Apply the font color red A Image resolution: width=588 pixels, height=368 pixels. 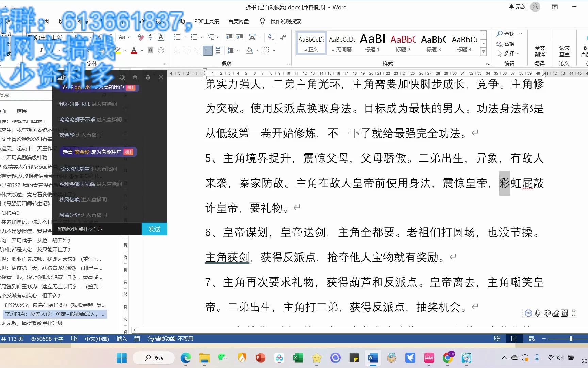point(134,50)
